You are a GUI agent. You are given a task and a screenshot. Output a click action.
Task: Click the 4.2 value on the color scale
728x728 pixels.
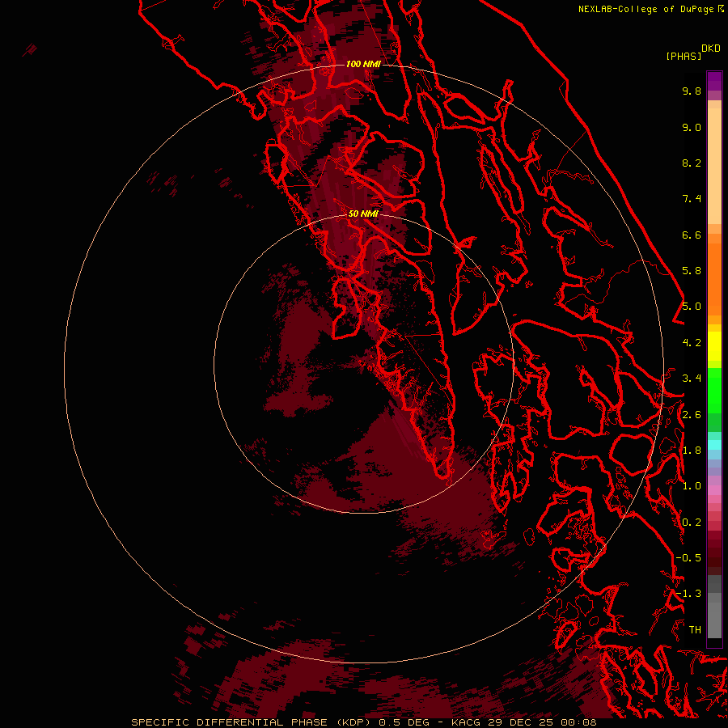click(692, 343)
